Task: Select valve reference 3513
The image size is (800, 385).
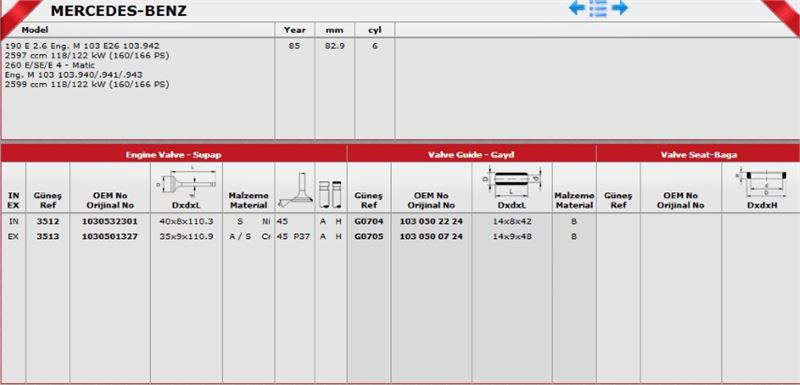Action: pos(47,237)
